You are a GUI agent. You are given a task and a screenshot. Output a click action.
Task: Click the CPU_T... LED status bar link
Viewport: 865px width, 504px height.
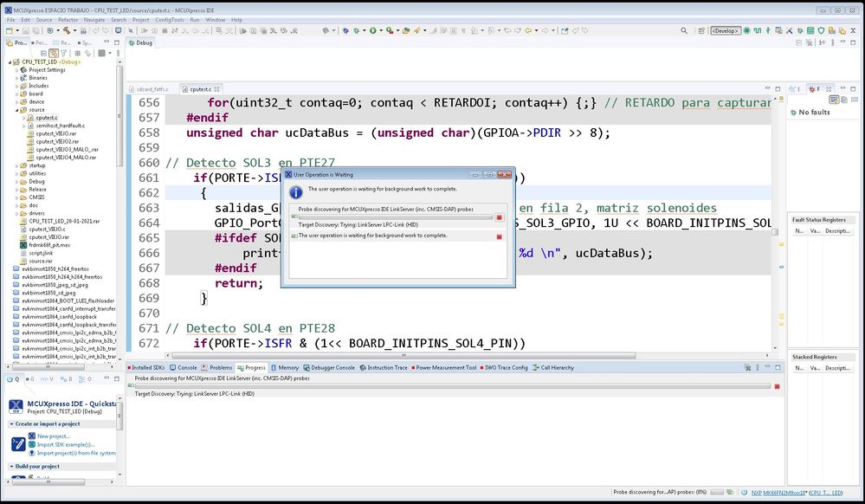(x=826, y=493)
